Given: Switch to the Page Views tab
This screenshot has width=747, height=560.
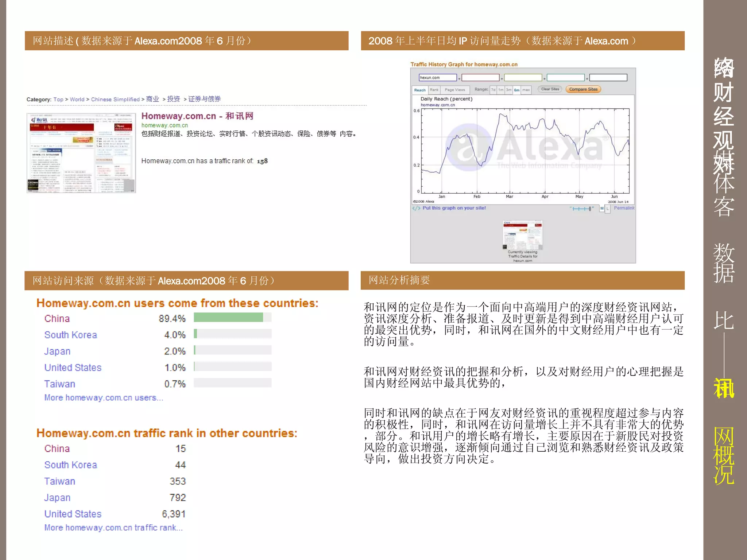Looking at the screenshot, I should click(x=455, y=90).
